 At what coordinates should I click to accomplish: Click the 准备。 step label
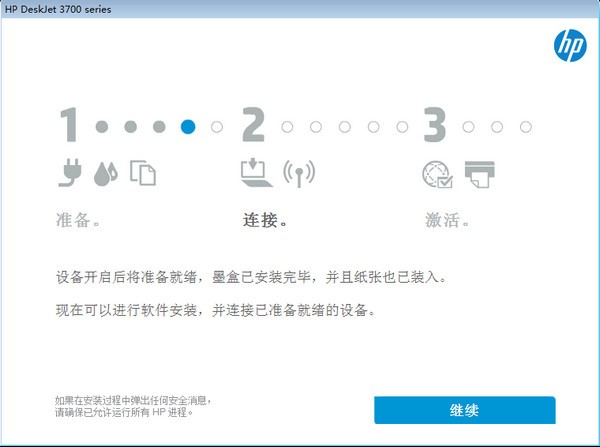tap(78, 220)
